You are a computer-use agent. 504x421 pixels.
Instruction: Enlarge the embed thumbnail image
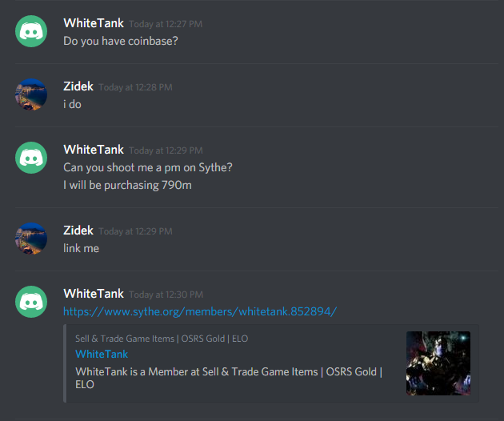438,363
